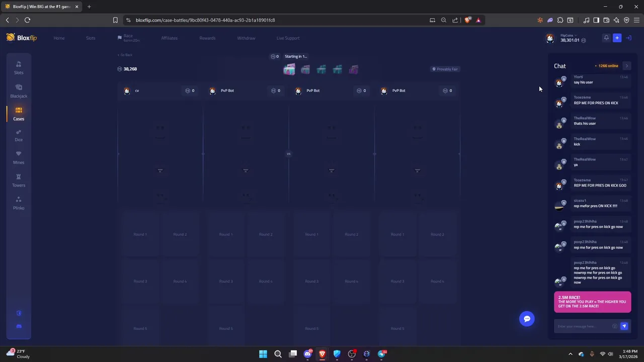Open the Affiliates nav item
644x362 pixels.
coord(169,38)
